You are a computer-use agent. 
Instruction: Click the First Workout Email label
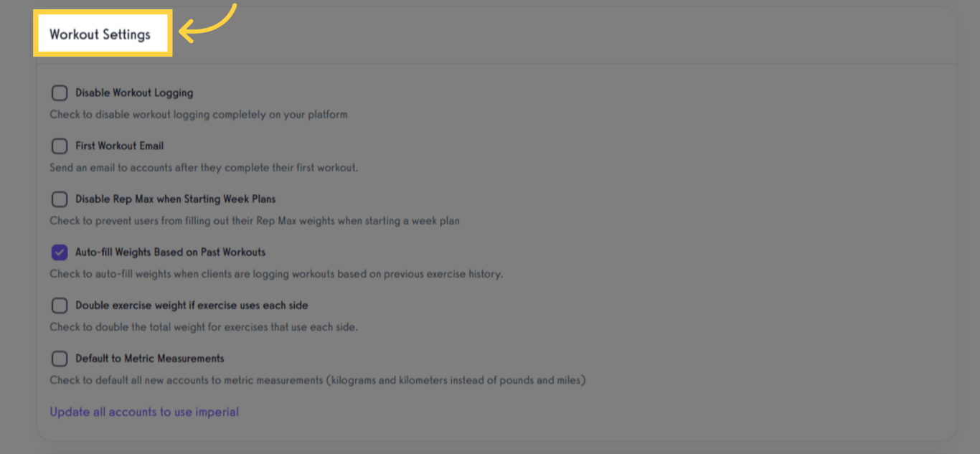point(120,146)
